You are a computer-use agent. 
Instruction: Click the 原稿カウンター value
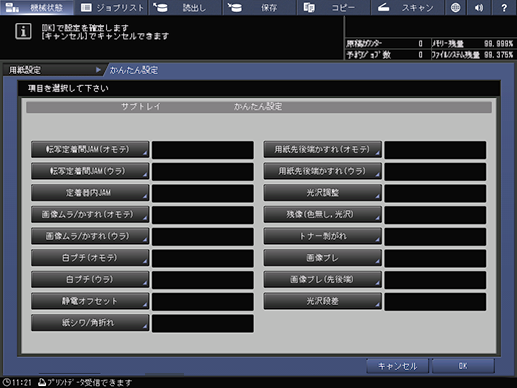[x=420, y=44]
